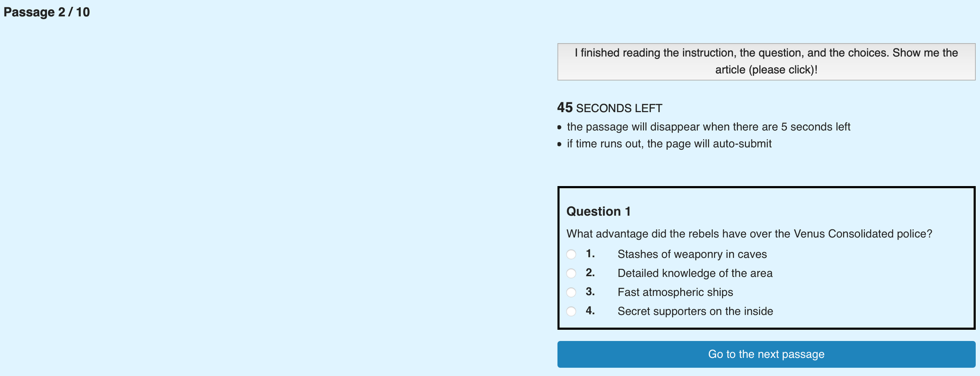Mark the radio button for option 4
This screenshot has width=980, height=376.
click(x=571, y=311)
